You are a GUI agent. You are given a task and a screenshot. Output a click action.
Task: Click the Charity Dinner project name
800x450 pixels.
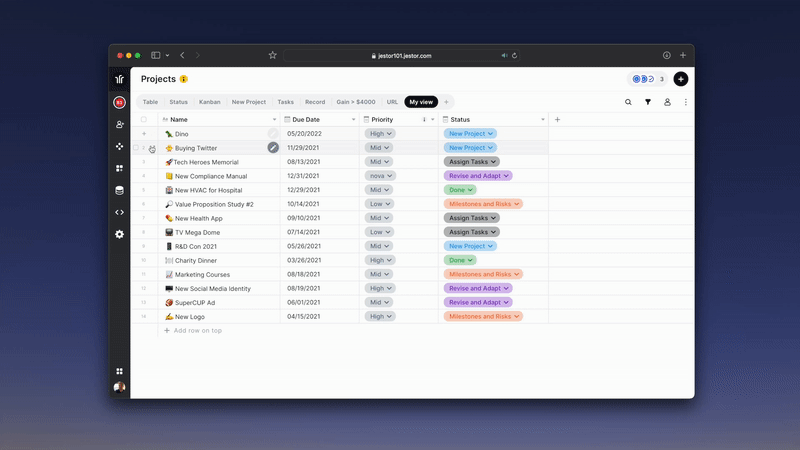[196, 260]
